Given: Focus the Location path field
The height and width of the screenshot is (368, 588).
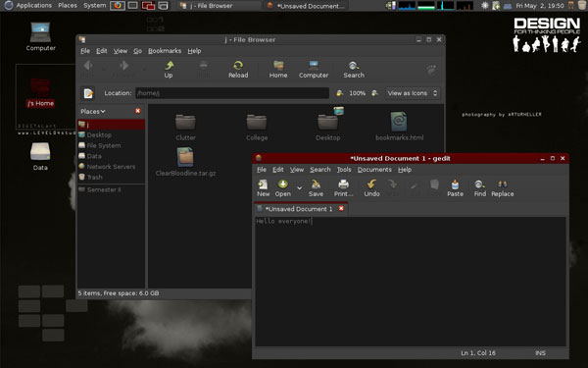Looking at the screenshot, I should pyautogui.click(x=232, y=93).
